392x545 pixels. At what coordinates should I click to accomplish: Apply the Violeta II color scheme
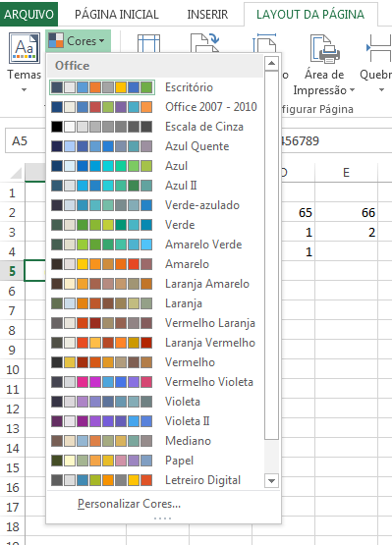pos(155,421)
